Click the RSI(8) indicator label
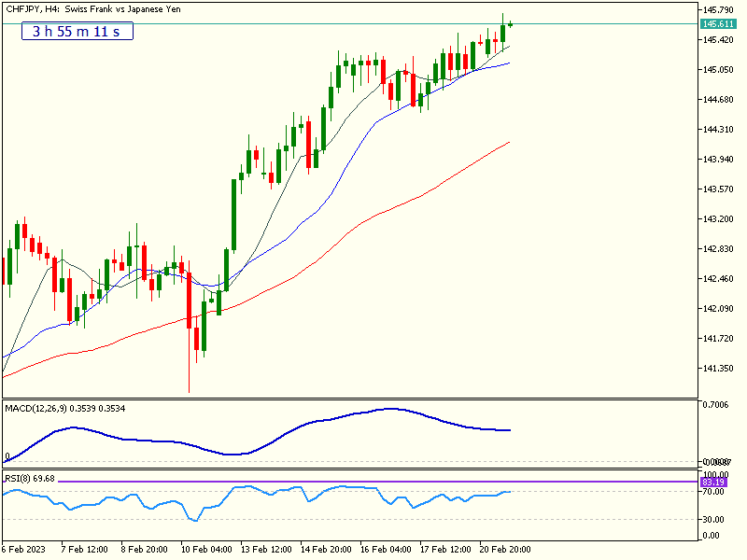747x560 pixels. (30, 478)
